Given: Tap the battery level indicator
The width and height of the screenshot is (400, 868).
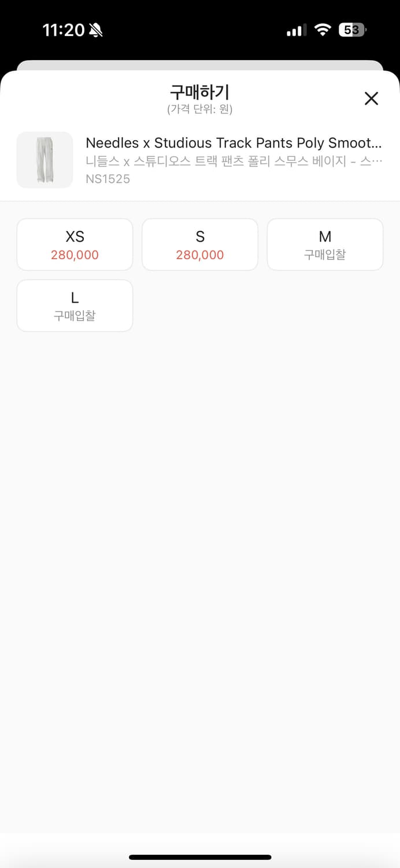Looking at the screenshot, I should (x=353, y=30).
